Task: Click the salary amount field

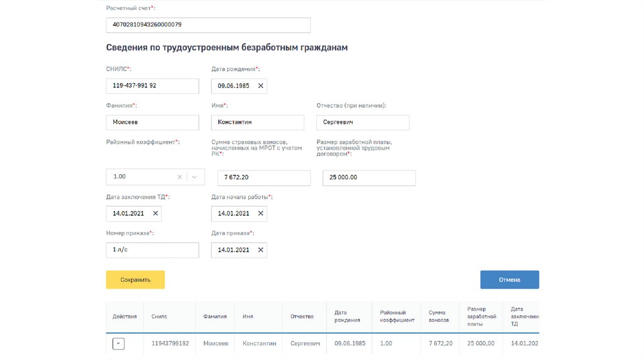Action: coord(369,178)
